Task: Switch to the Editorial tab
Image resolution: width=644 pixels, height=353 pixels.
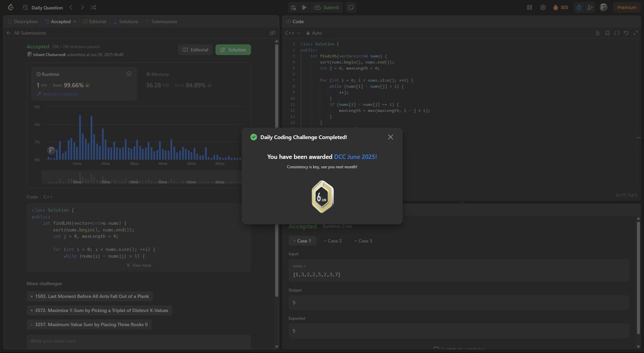Action: (x=94, y=21)
